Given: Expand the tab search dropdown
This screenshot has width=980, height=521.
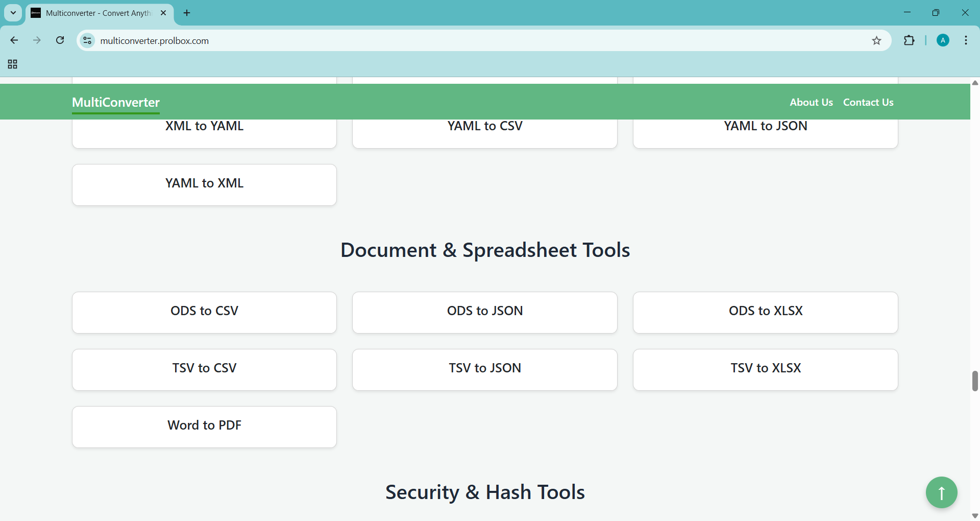Looking at the screenshot, I should click(x=13, y=13).
